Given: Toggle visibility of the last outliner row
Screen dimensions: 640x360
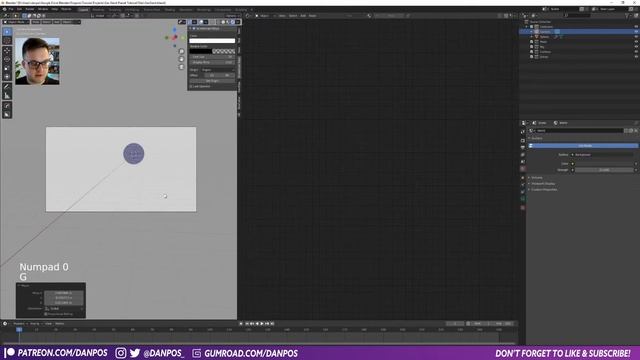Looking at the screenshot, I should point(636,57).
